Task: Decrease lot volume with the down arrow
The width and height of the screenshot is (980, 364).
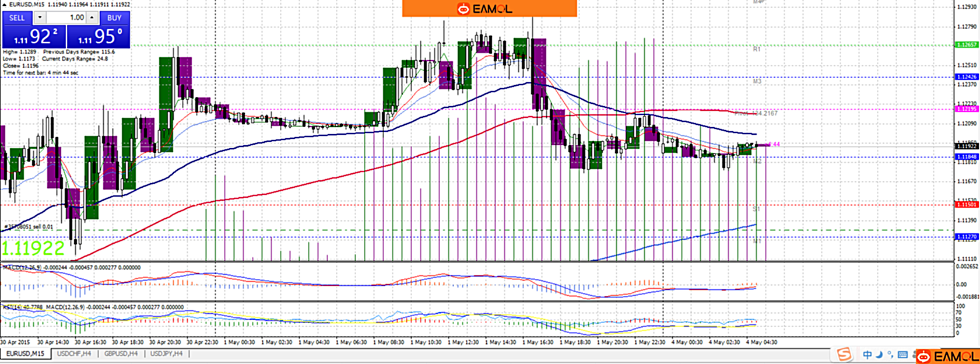Action: point(40,17)
